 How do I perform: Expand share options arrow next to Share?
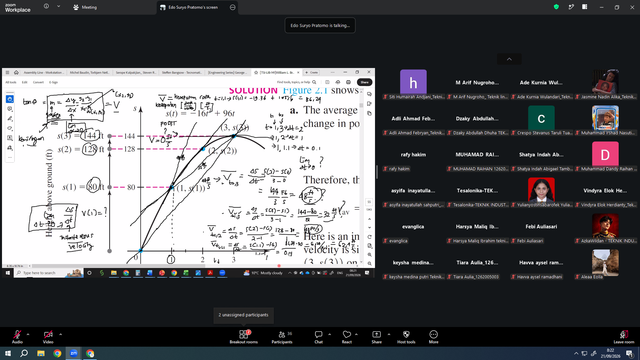[x=389, y=334]
